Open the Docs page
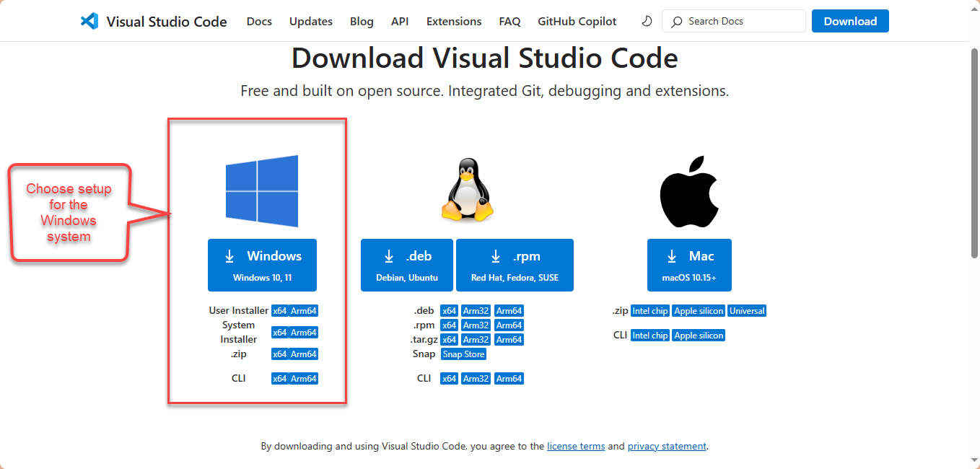 pos(259,21)
